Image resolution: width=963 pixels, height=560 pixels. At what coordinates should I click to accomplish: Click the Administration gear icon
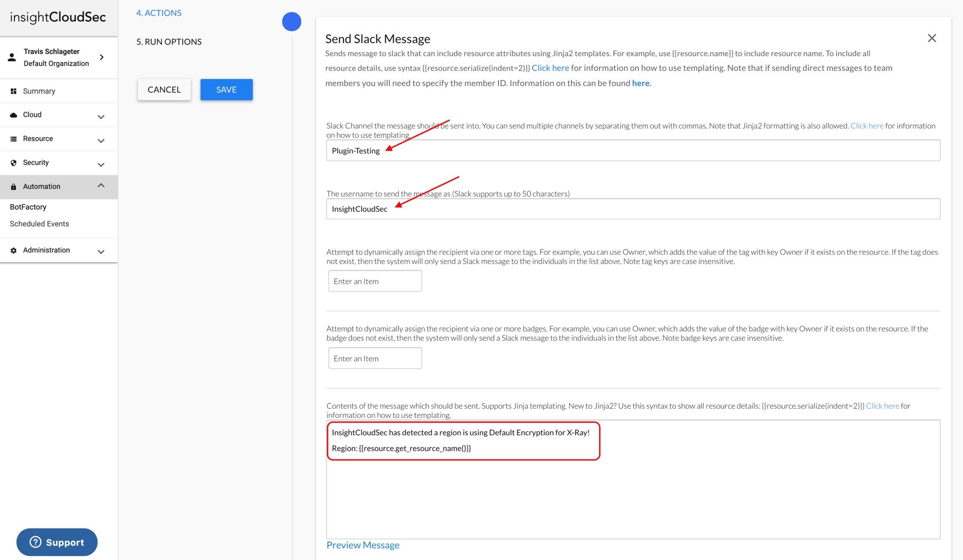pyautogui.click(x=14, y=250)
